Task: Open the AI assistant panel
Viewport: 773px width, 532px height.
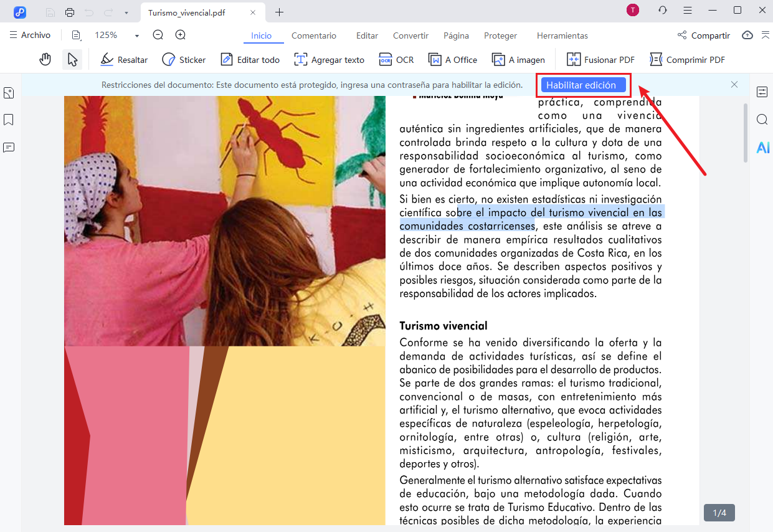Action: click(x=762, y=148)
